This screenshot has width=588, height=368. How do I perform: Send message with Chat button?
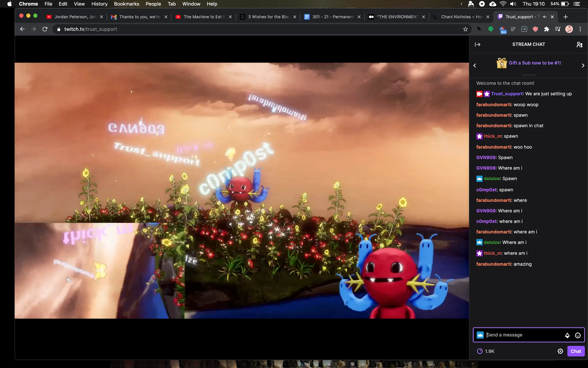(x=576, y=351)
